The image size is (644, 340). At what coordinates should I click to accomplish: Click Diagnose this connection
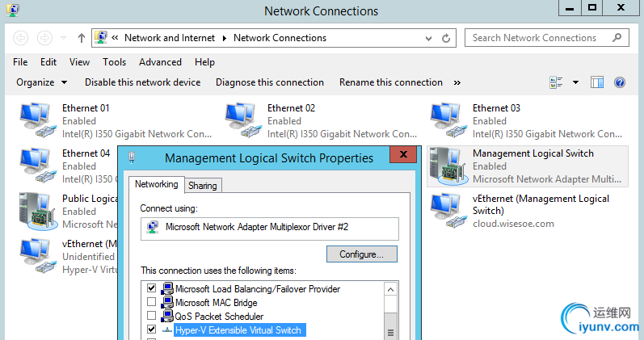(270, 82)
